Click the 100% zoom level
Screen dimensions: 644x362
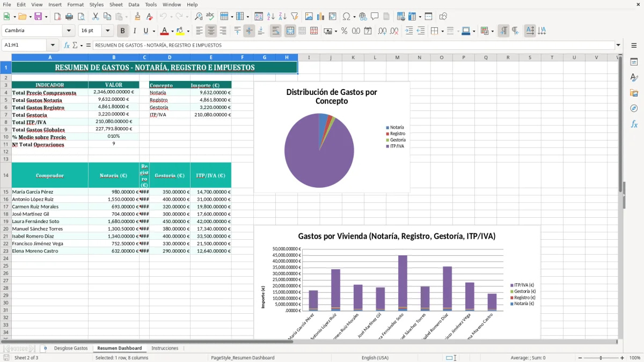(635, 358)
